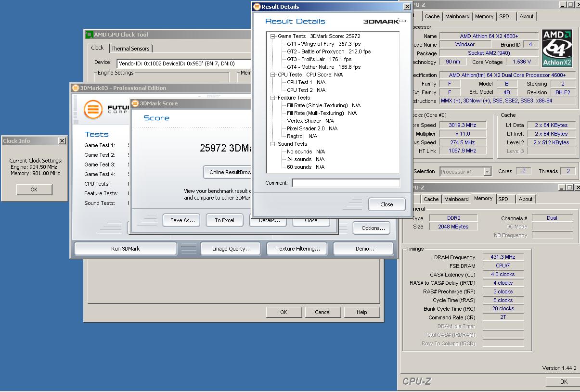Click the Futuremark orange logo
Screen dimensions: 580x392
(93, 110)
